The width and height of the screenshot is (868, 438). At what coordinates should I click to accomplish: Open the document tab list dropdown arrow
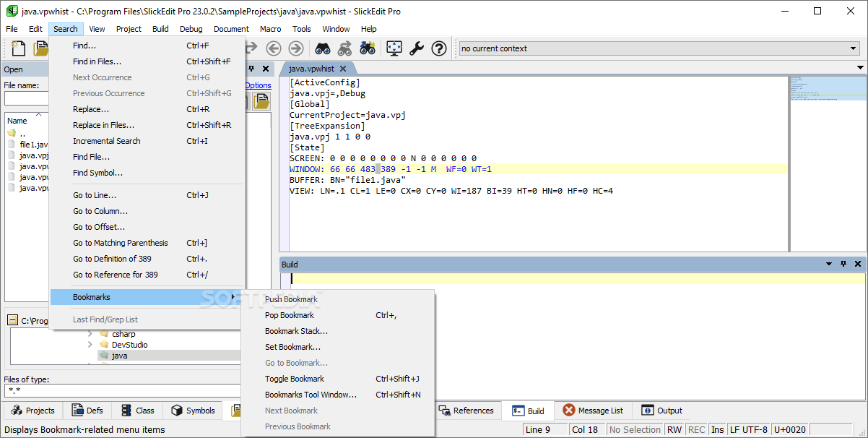(860, 68)
